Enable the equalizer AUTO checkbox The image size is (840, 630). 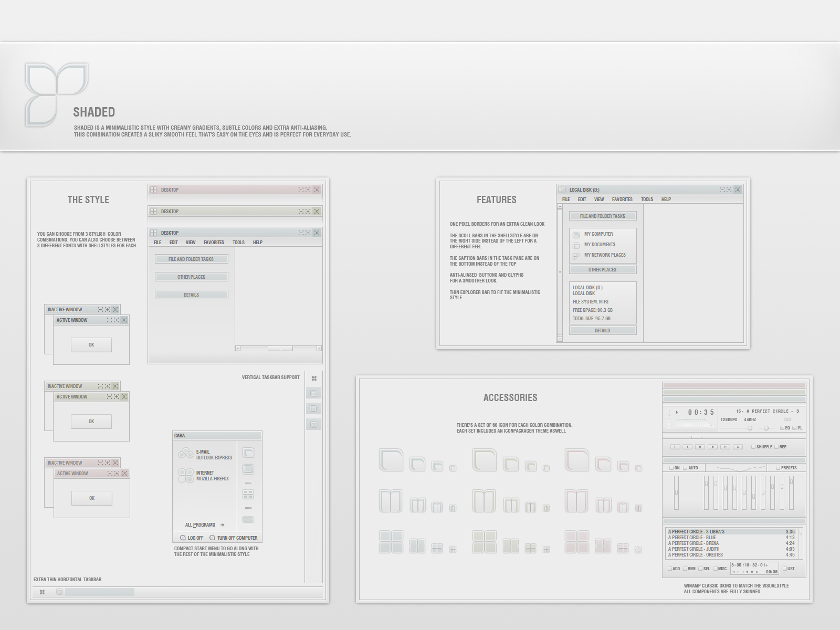[x=685, y=468]
